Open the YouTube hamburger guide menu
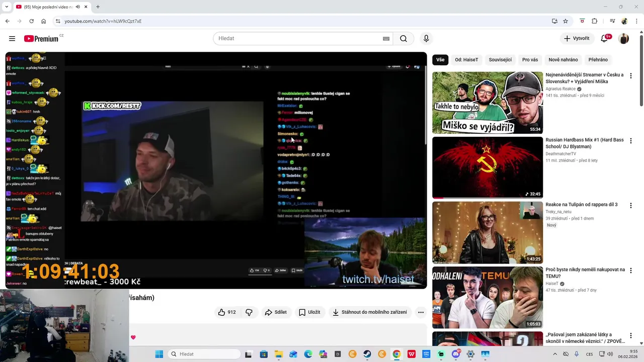This screenshot has width=644, height=362. 12,39
